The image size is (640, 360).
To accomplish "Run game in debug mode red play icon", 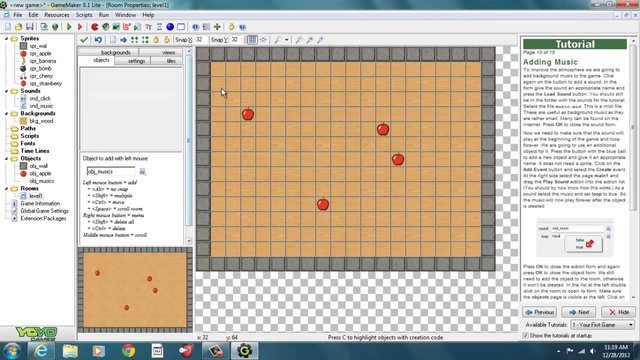I will [x=80, y=27].
